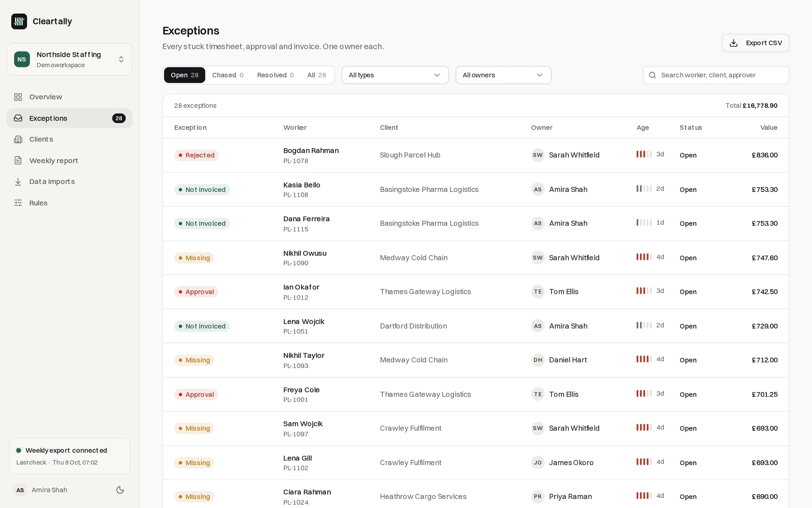Toggle dark mode moon icon
812x508 pixels.
[x=120, y=490]
